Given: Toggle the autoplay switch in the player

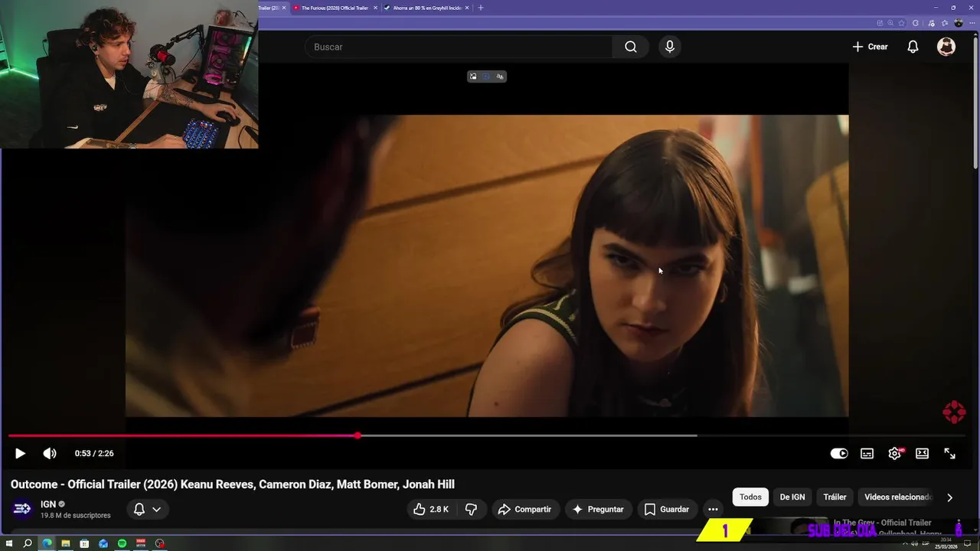Looking at the screenshot, I should point(839,453).
